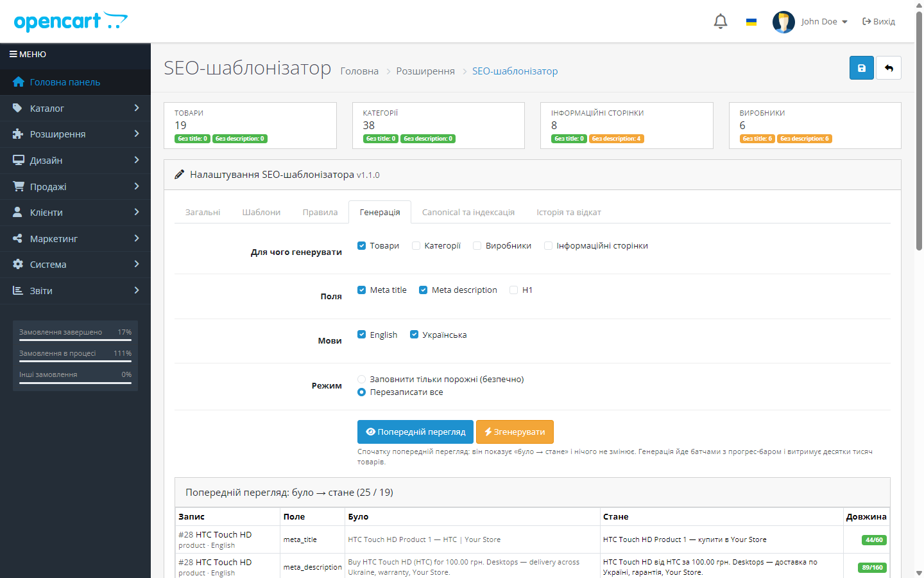This screenshot has width=924, height=578.
Task: Switch to the Шаблони tab
Action: point(261,212)
